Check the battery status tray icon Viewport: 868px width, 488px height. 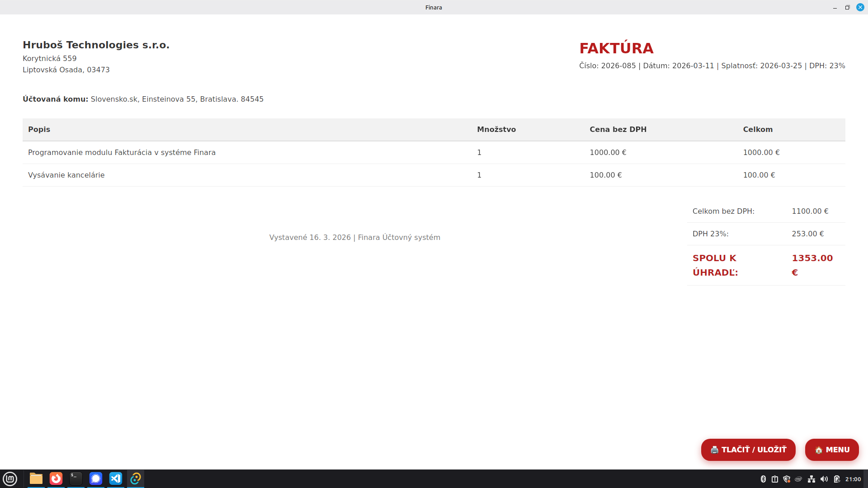(837, 479)
